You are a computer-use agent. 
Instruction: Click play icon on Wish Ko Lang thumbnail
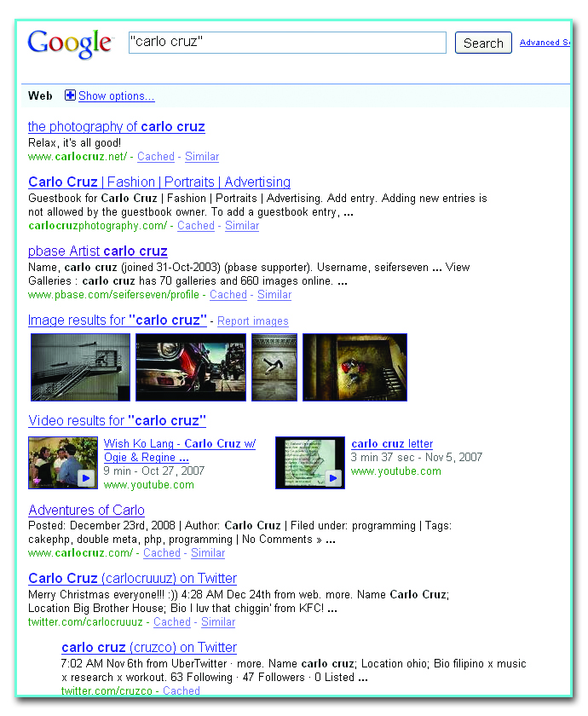pyautogui.click(x=86, y=478)
